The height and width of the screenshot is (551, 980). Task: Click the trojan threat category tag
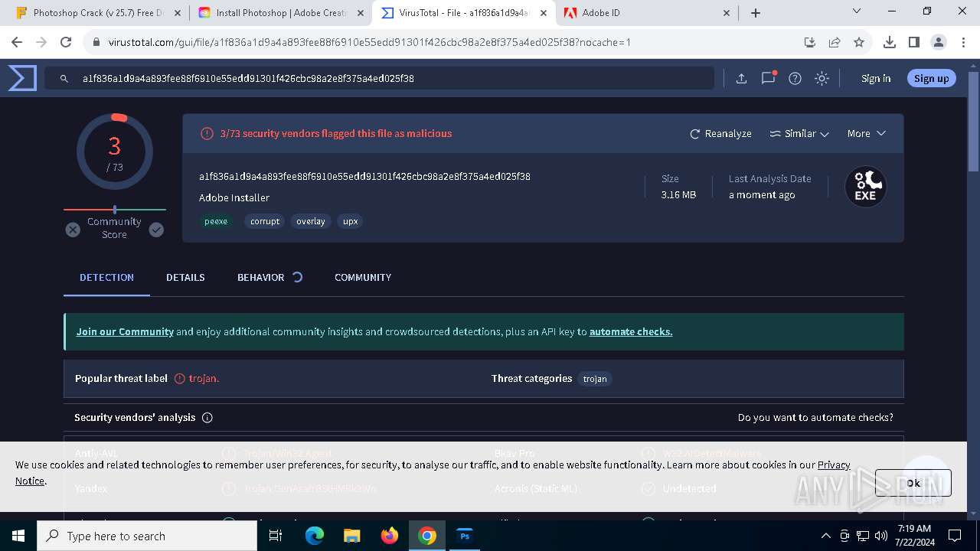click(595, 379)
